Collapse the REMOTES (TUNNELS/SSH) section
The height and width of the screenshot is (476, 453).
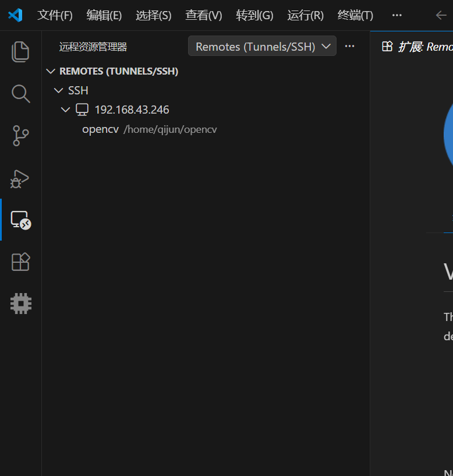(51, 71)
